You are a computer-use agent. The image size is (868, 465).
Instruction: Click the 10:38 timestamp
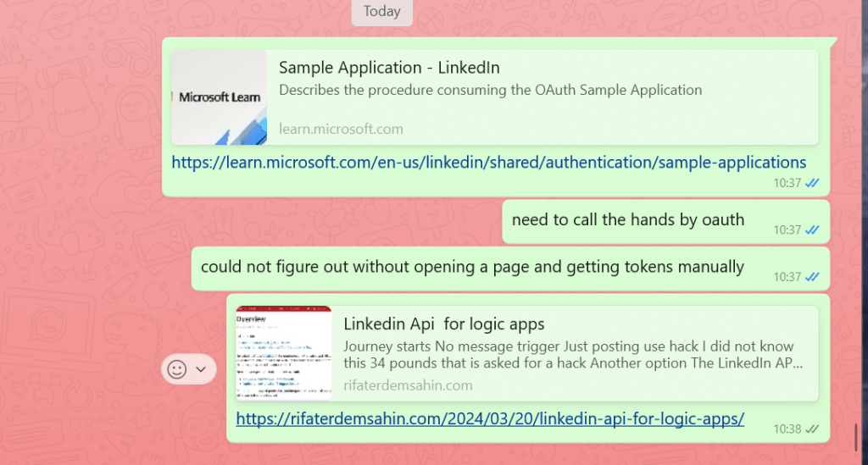pos(787,429)
